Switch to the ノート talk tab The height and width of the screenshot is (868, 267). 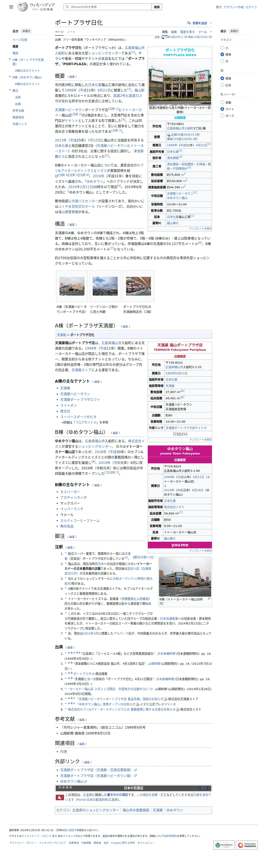pos(71,32)
